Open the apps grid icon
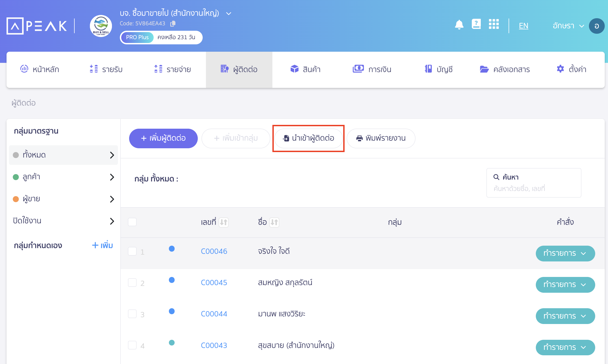Image resolution: width=608 pixels, height=364 pixels. pos(494,24)
